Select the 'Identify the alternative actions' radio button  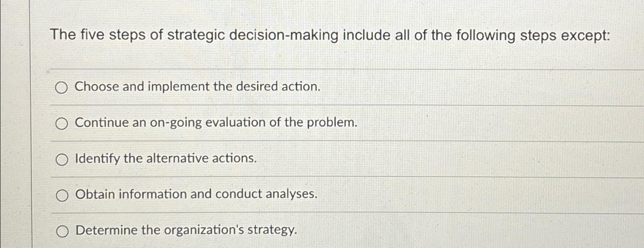pyautogui.click(x=62, y=159)
